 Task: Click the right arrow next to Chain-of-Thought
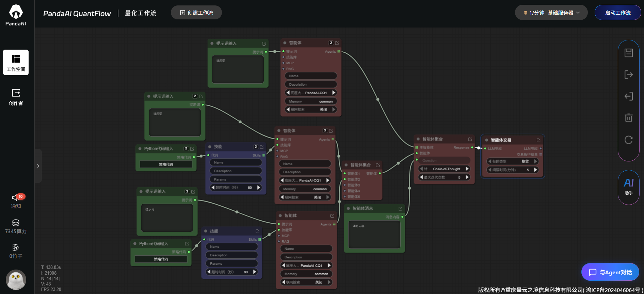467,169
